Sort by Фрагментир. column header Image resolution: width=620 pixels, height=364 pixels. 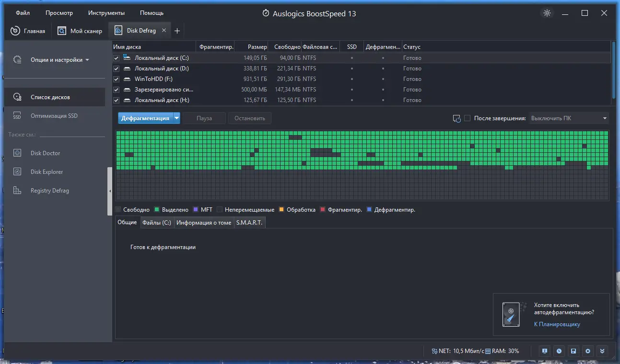click(x=216, y=47)
